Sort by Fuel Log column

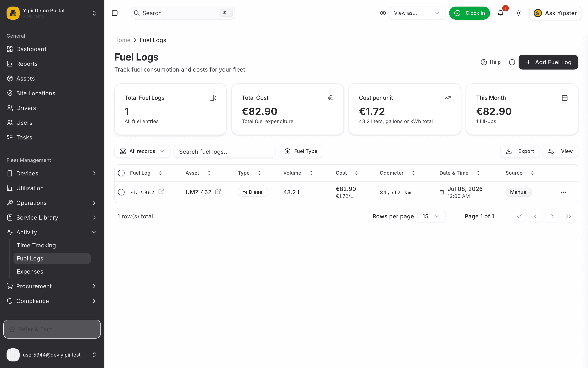pyautogui.click(x=146, y=173)
